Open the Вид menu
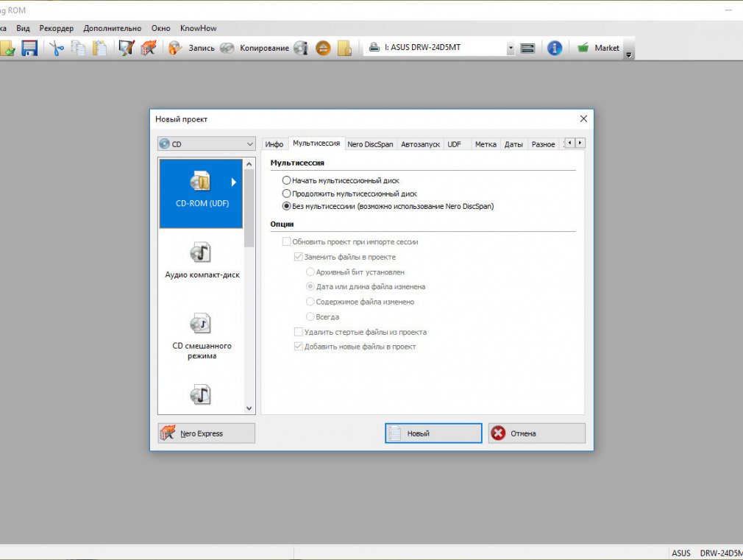Screen dimensions: 743x560 [23, 29]
